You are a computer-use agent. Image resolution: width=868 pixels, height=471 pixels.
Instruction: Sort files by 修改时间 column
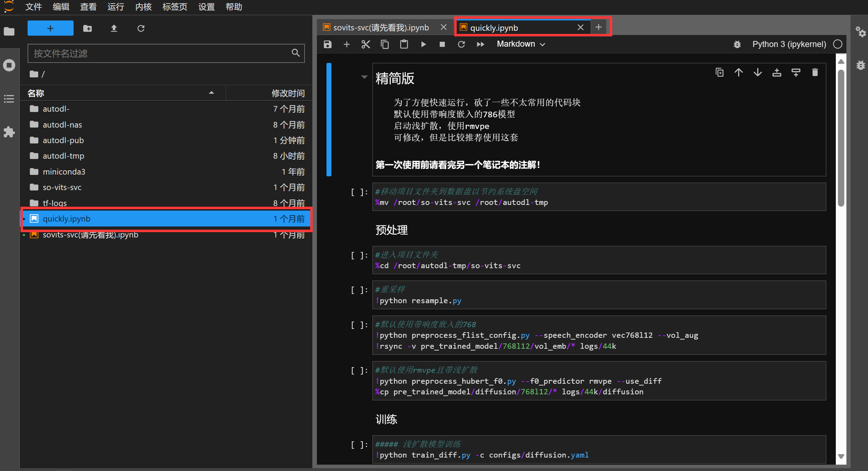269,93
